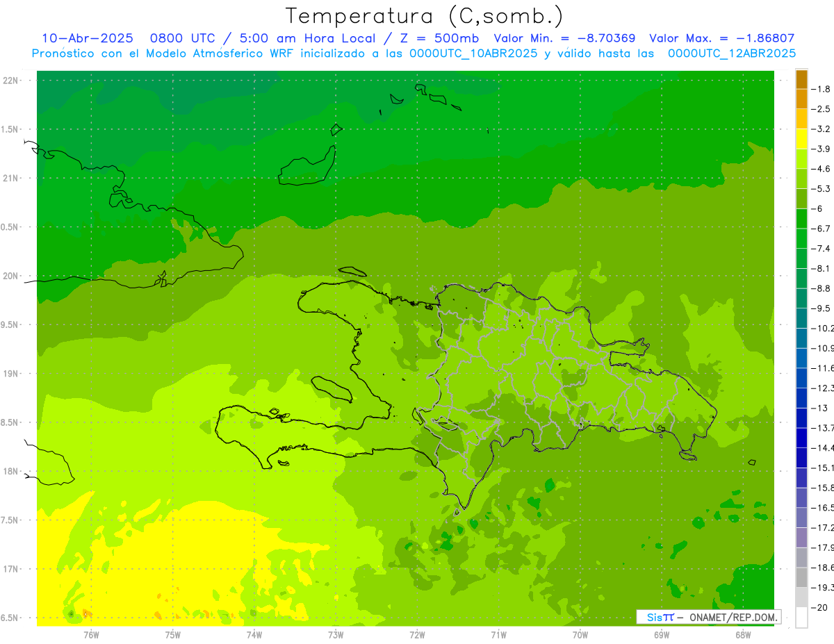Click the '20N' latitude label
834x644 pixels.
point(10,276)
